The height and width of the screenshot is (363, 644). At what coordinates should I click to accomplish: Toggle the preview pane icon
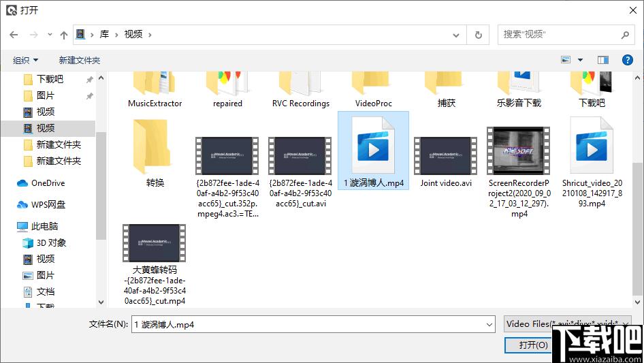tap(602, 60)
